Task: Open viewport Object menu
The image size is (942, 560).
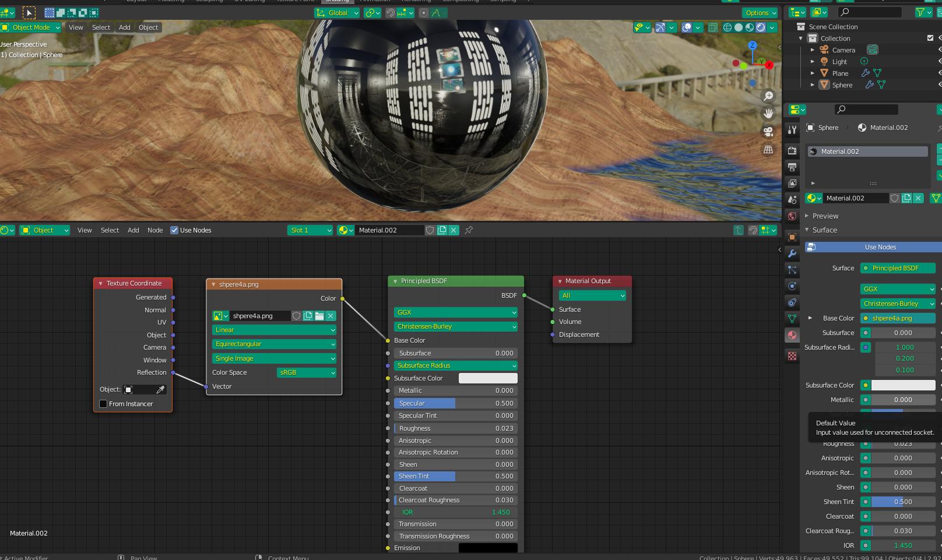Action: (x=148, y=27)
